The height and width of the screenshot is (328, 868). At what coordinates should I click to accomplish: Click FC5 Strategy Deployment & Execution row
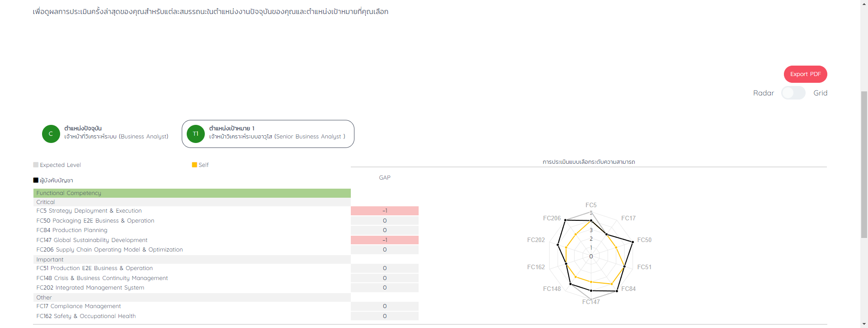coord(89,211)
